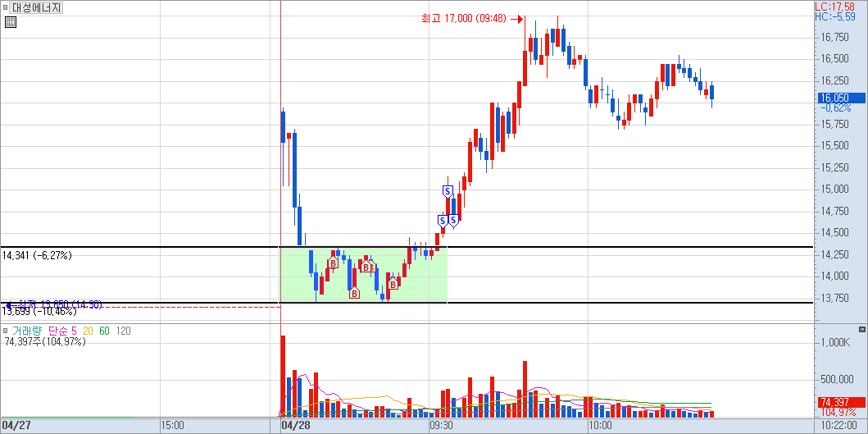
Task: Close the volume panel with the x
Action: click(862, 330)
